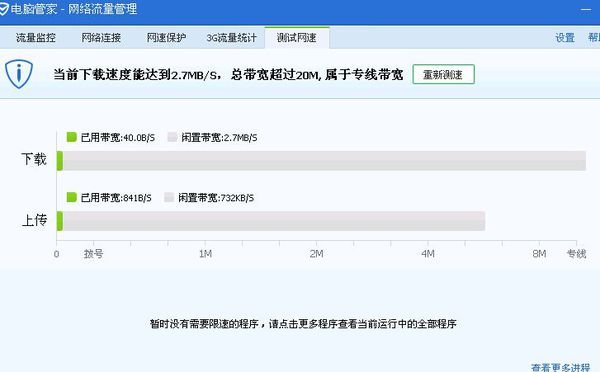Switch to the 网络连接 tab
Screen dimensions: 600x372
(x=101, y=38)
